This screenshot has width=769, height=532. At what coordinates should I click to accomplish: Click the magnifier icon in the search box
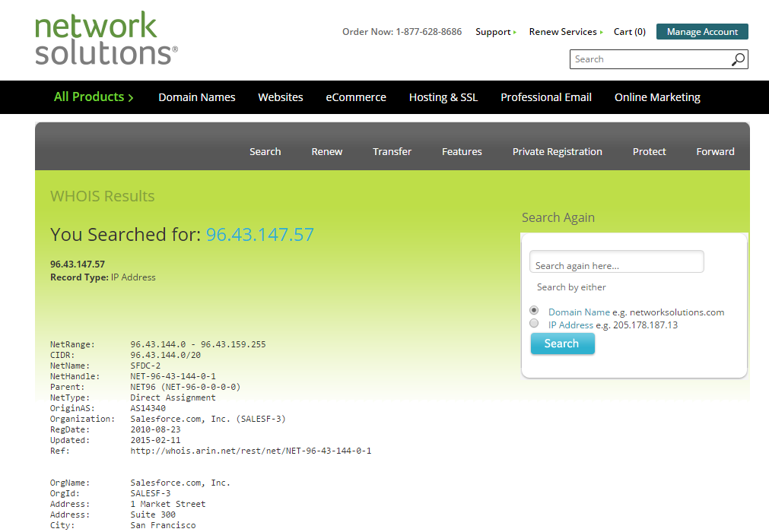point(738,60)
